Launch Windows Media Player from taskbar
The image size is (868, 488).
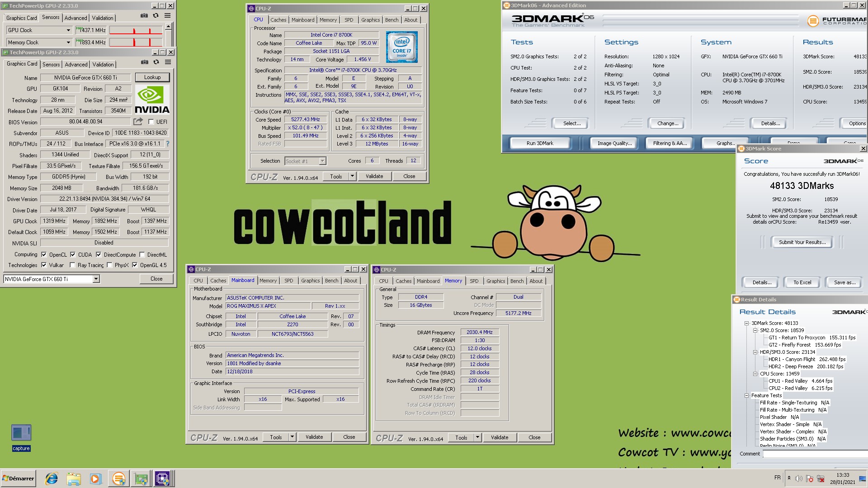coord(95,479)
